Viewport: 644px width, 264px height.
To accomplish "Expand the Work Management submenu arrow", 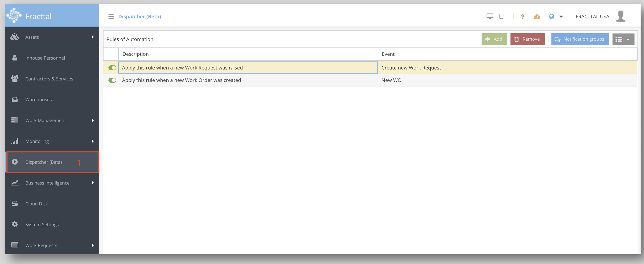I will click(x=93, y=120).
